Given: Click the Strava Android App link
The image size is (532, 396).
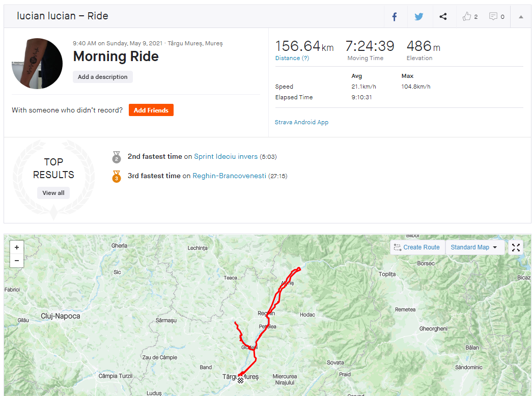Looking at the screenshot, I should (301, 122).
